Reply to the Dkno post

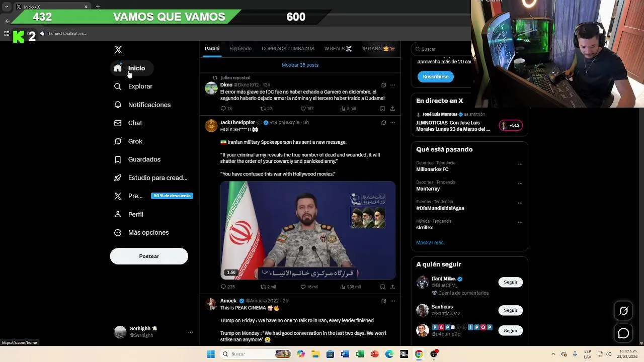223,109
